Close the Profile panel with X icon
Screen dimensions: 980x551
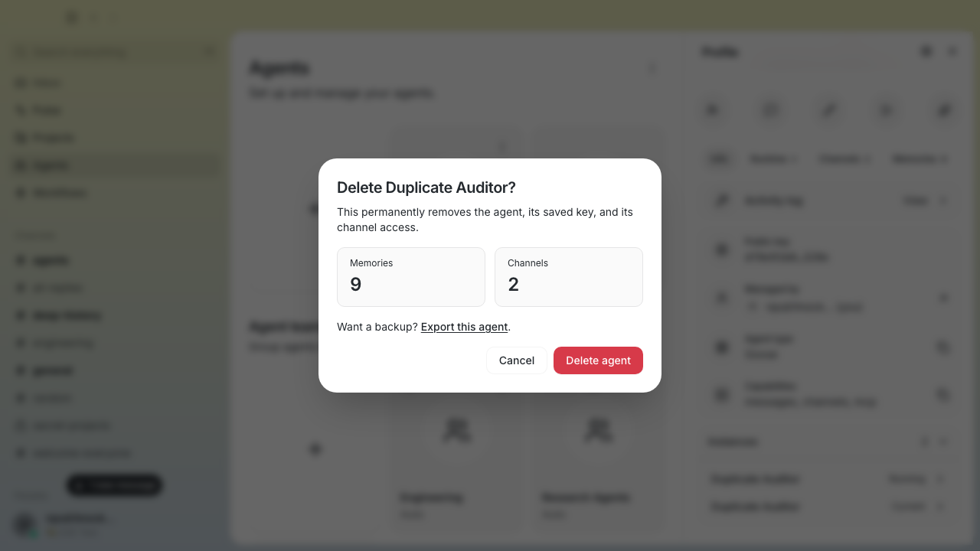click(952, 51)
